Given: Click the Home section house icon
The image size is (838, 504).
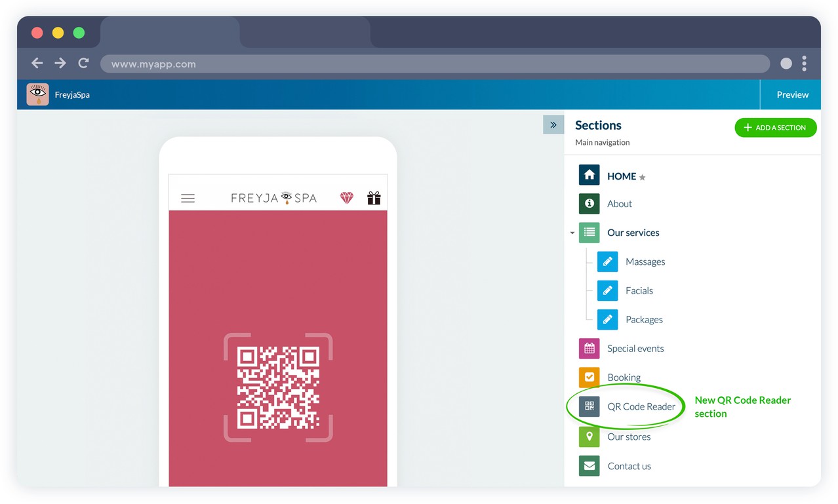Looking at the screenshot, I should [x=589, y=175].
